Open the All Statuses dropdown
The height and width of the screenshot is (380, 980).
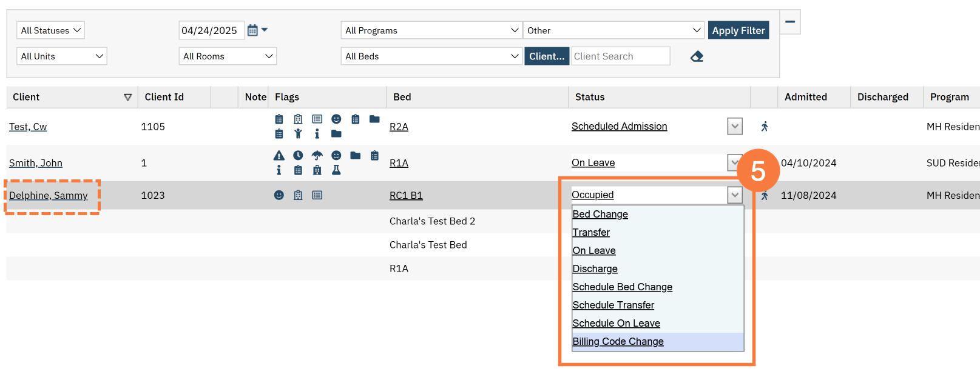pyautogui.click(x=50, y=30)
